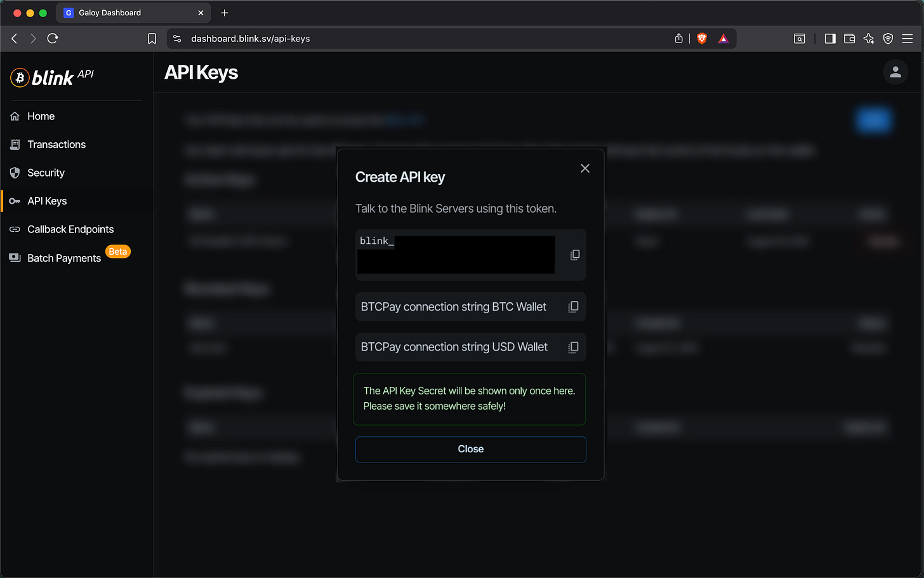Bookmark this page

click(x=152, y=39)
